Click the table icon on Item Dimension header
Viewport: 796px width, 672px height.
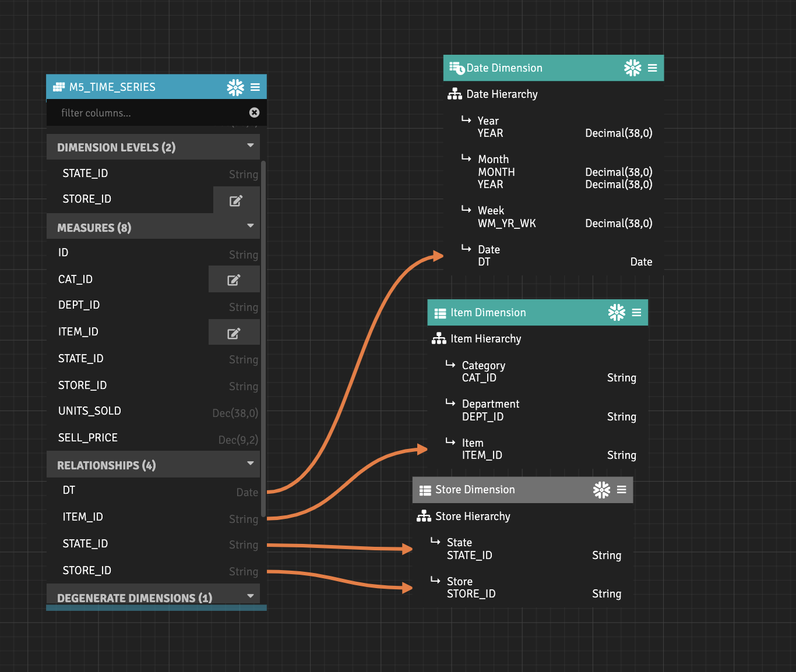click(x=439, y=312)
